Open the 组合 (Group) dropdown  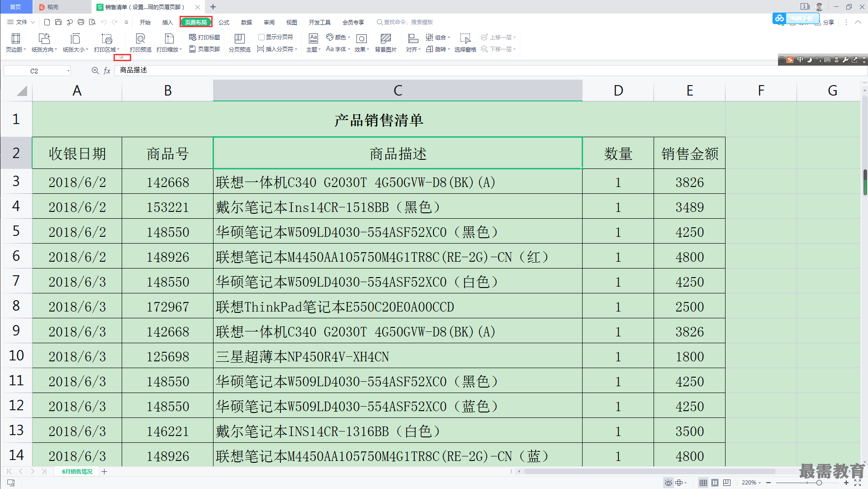(x=438, y=37)
